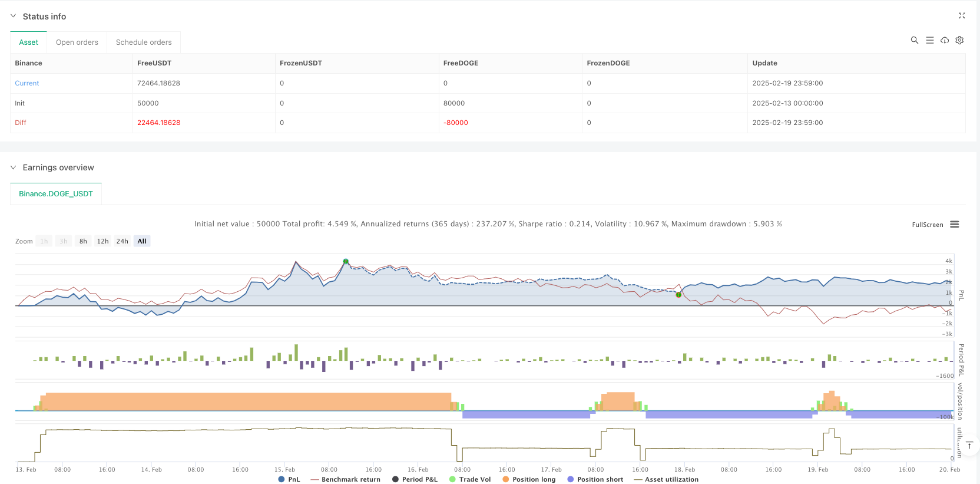Open the table settings gear icon

[x=959, y=40]
